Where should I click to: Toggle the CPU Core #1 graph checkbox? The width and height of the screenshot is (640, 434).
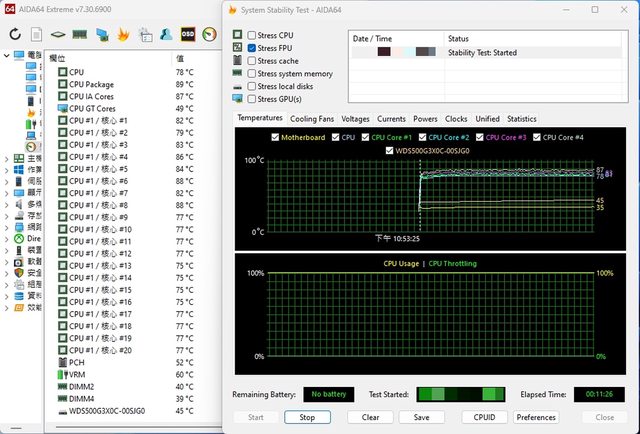click(x=365, y=137)
